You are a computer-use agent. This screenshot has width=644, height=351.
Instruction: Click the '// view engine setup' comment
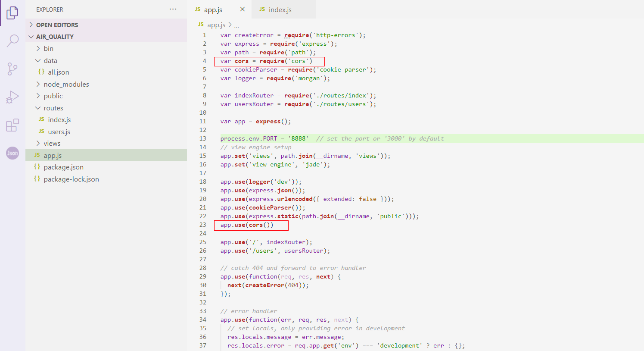pos(256,147)
